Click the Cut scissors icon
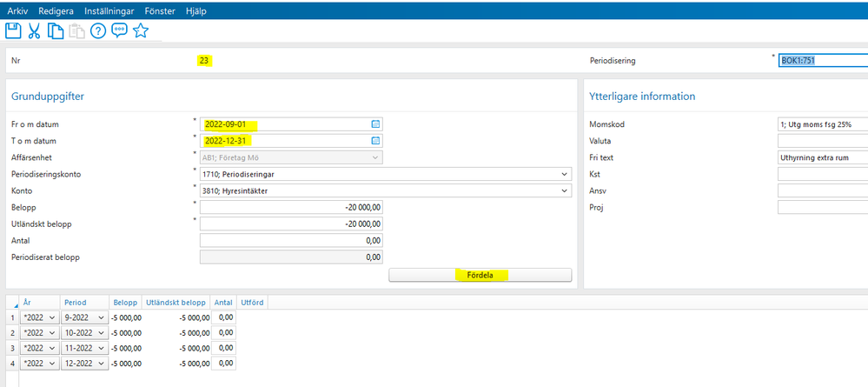Screen dimensions: 868x387 [x=35, y=31]
